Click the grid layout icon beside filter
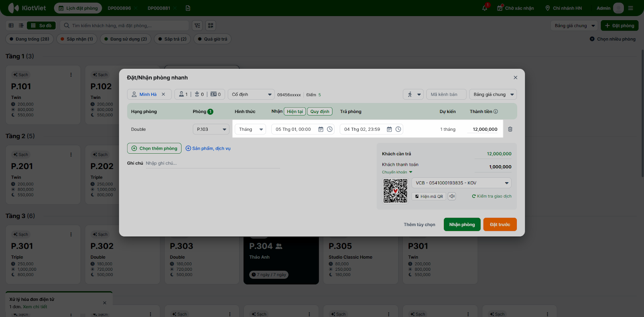The height and width of the screenshot is (317, 644). coord(211,26)
